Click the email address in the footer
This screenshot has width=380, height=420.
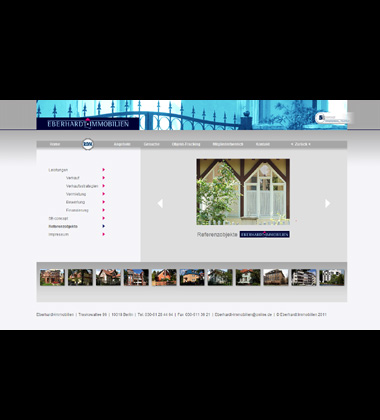(243, 314)
